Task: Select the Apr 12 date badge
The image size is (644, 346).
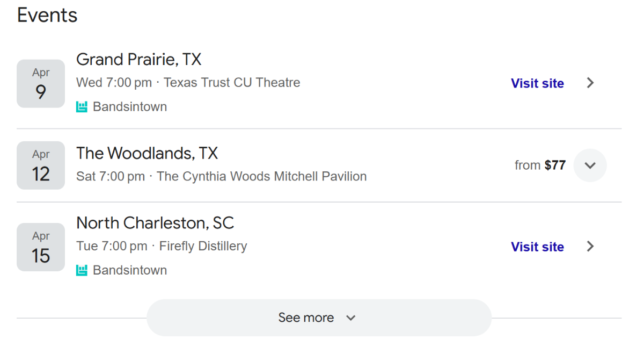Action: (41, 165)
